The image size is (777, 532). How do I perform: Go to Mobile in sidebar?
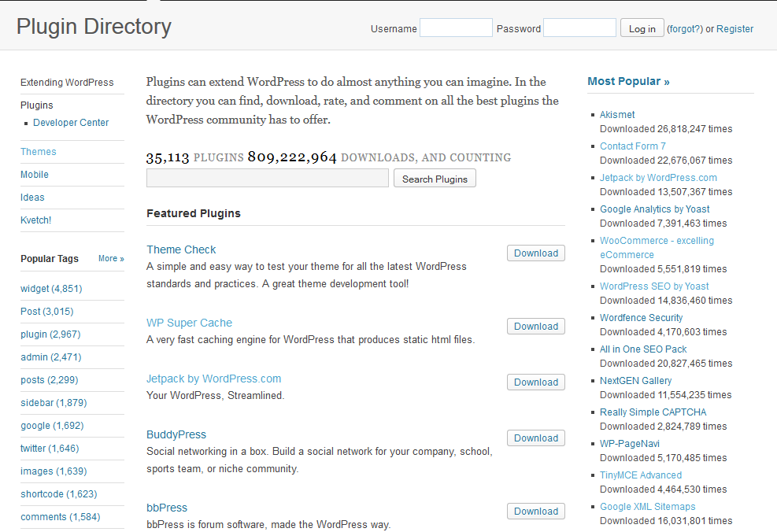tap(34, 175)
